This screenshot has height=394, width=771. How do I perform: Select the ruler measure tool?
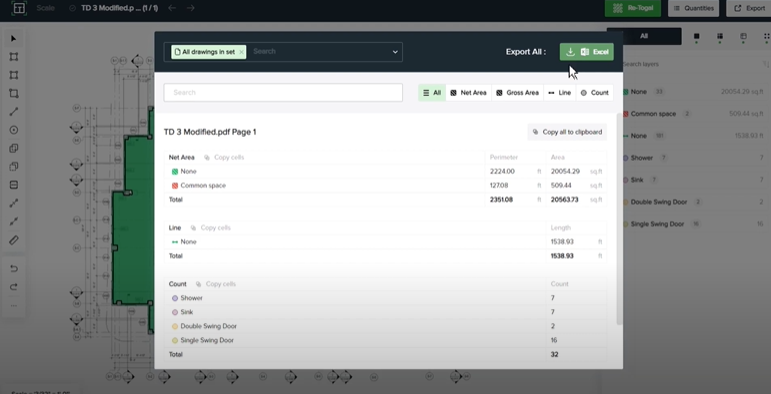coord(14,240)
